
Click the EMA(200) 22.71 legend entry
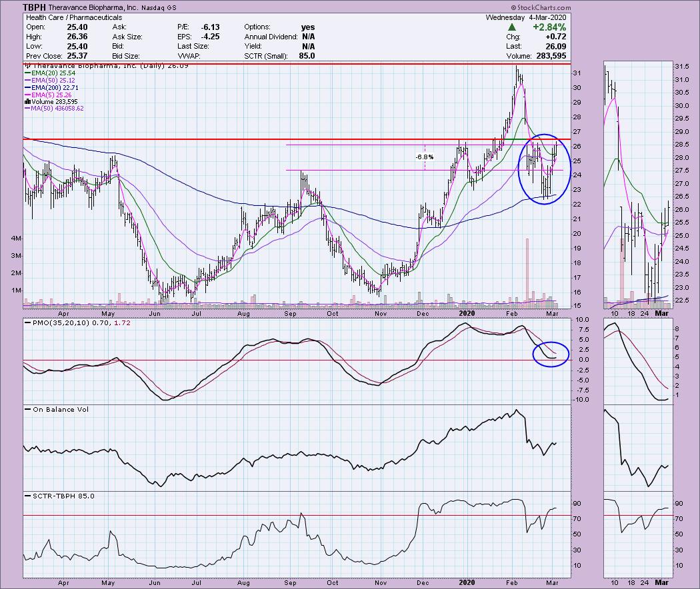click(x=52, y=87)
